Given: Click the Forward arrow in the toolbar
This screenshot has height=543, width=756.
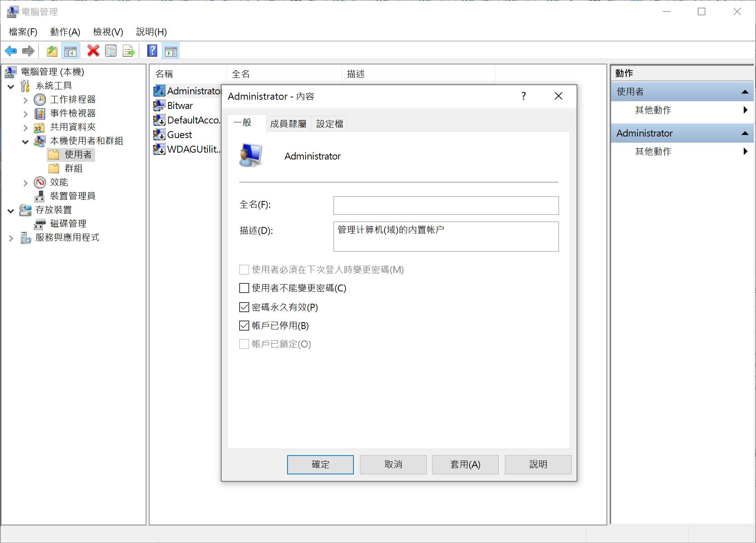Looking at the screenshot, I should [x=28, y=51].
